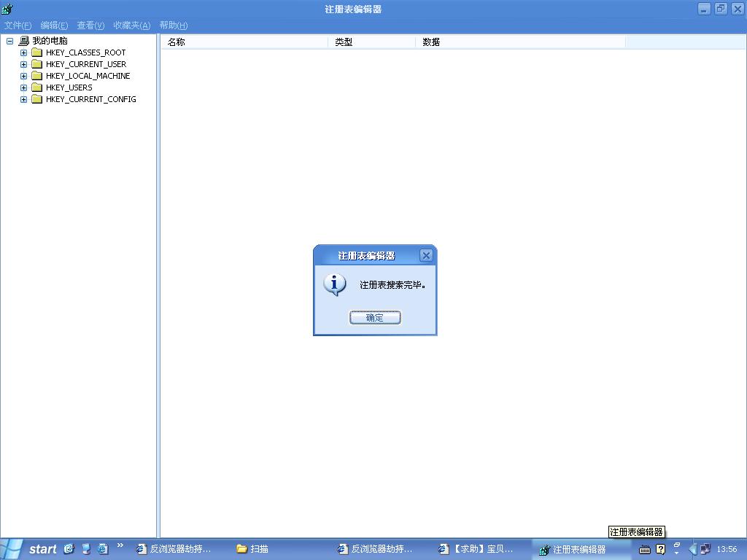The image size is (747, 560).
Task: Open the 帮助(H) menu
Action: pyautogui.click(x=174, y=26)
